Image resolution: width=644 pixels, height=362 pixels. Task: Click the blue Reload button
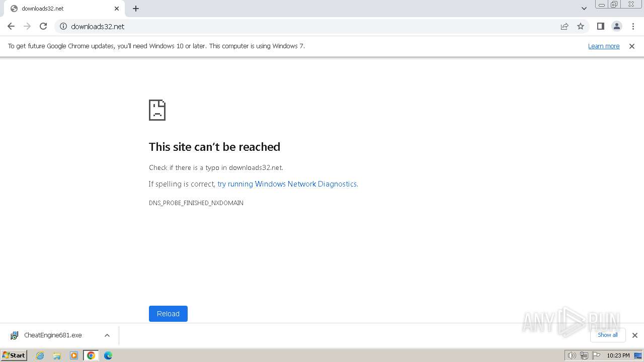pos(168,314)
